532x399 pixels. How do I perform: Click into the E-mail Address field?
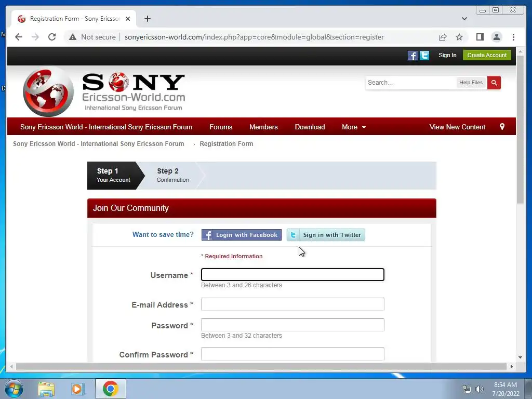292,304
